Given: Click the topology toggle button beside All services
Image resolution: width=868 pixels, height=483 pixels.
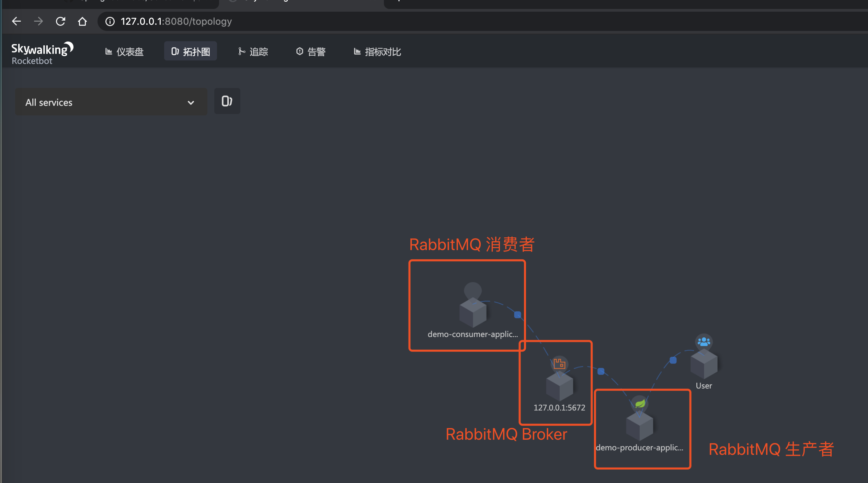Looking at the screenshot, I should [x=227, y=101].
